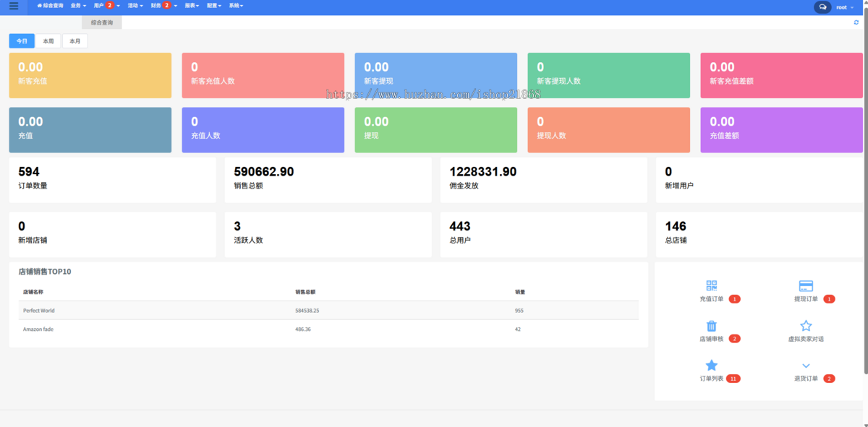Screen dimensions: 868x427
Task: Click the 退货订单 chevron icon
Action: pyautogui.click(x=806, y=366)
